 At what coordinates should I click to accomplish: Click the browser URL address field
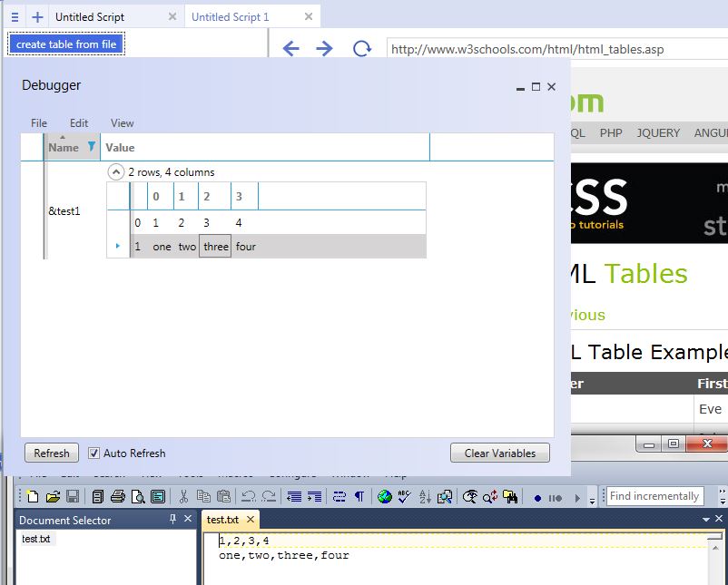point(556,49)
